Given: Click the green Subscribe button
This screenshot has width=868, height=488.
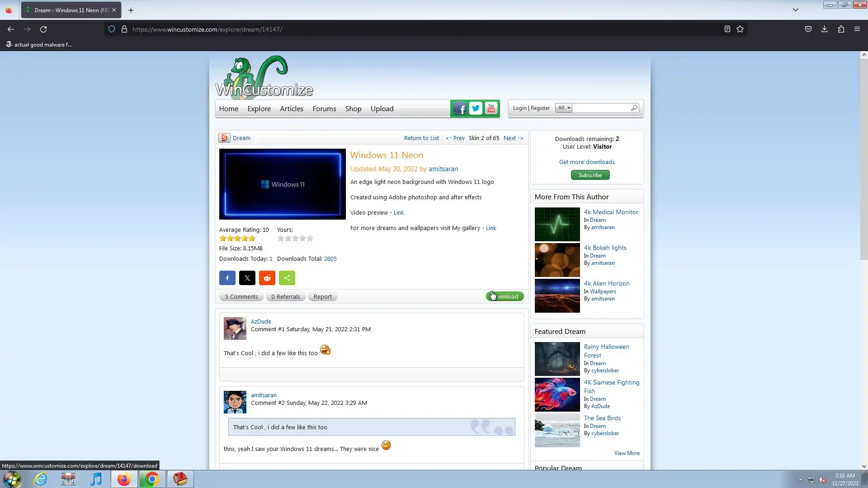Looking at the screenshot, I should pyautogui.click(x=590, y=175).
